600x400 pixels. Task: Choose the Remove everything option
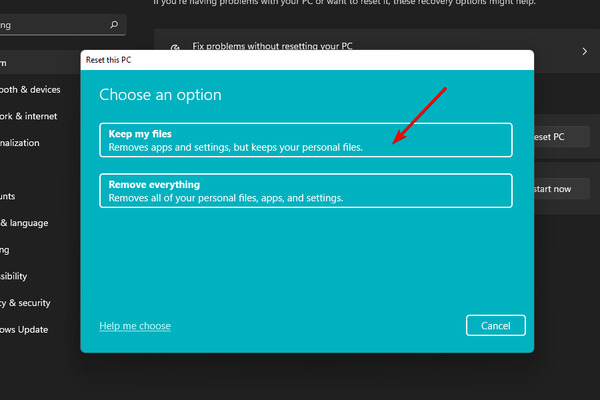point(306,191)
